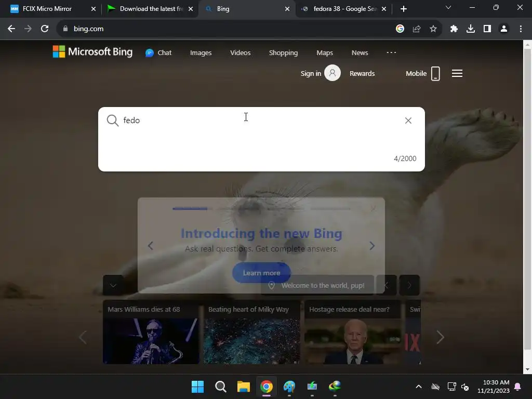Open the Sign in avatar icon
This screenshot has height=399, width=532.
pos(332,73)
